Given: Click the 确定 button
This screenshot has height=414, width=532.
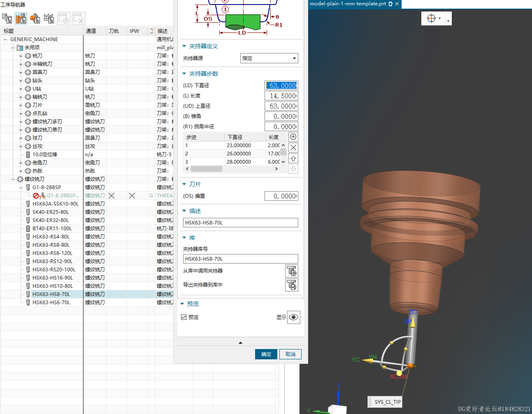Looking at the screenshot, I should (266, 354).
